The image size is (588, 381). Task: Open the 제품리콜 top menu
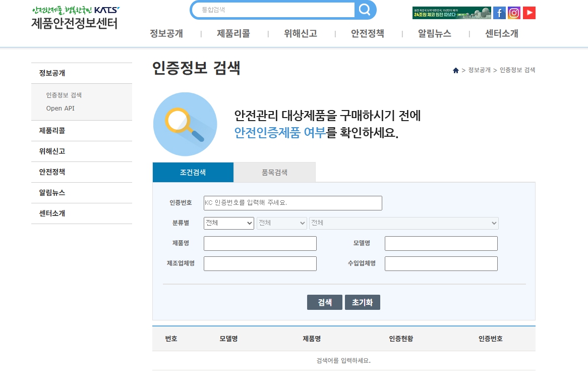[233, 34]
